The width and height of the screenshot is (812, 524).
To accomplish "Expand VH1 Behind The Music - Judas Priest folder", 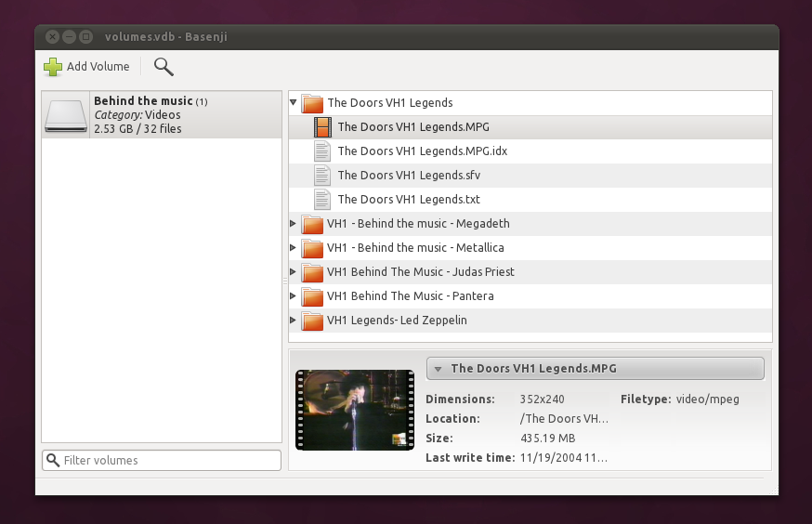I will point(293,272).
